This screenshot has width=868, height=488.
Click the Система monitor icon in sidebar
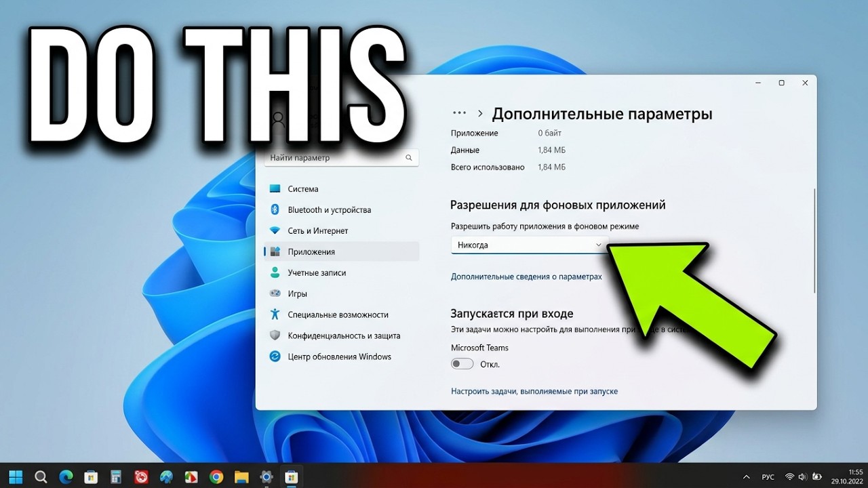(275, 189)
